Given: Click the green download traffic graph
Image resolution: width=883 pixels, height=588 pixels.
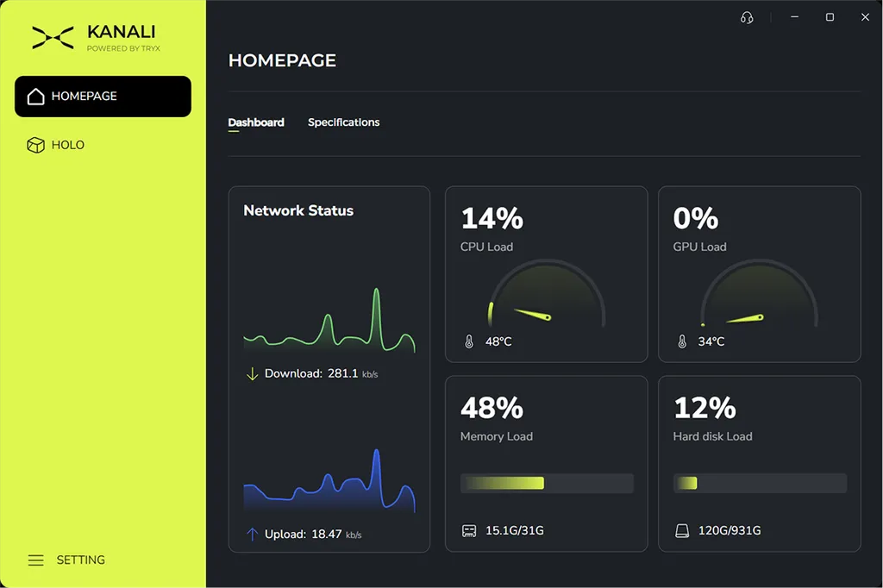Looking at the screenshot, I should coord(329,321).
